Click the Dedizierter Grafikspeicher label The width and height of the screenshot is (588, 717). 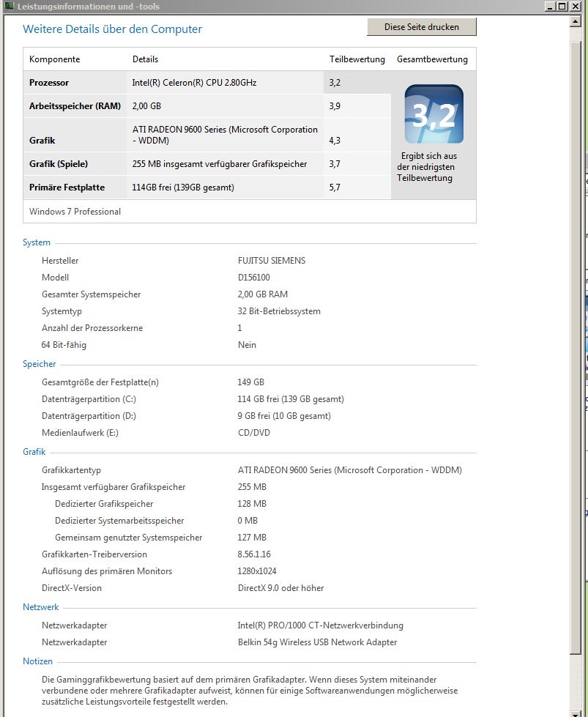104,504
